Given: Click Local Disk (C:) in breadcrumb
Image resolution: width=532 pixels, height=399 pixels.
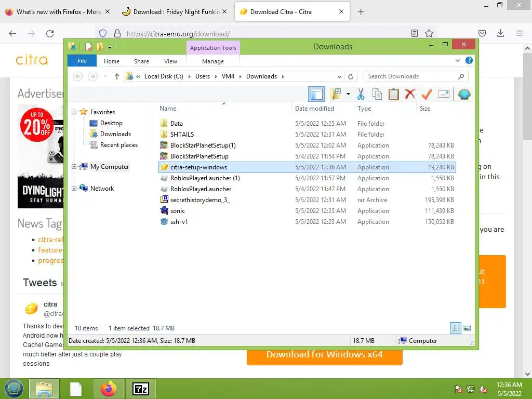Looking at the screenshot, I should pyautogui.click(x=164, y=76).
